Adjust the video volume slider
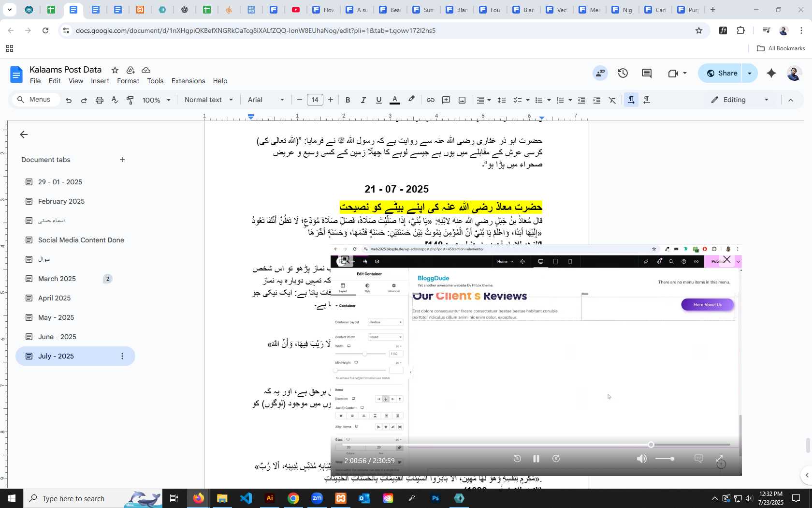Screen dimensions: 812x508 (x=665, y=459)
